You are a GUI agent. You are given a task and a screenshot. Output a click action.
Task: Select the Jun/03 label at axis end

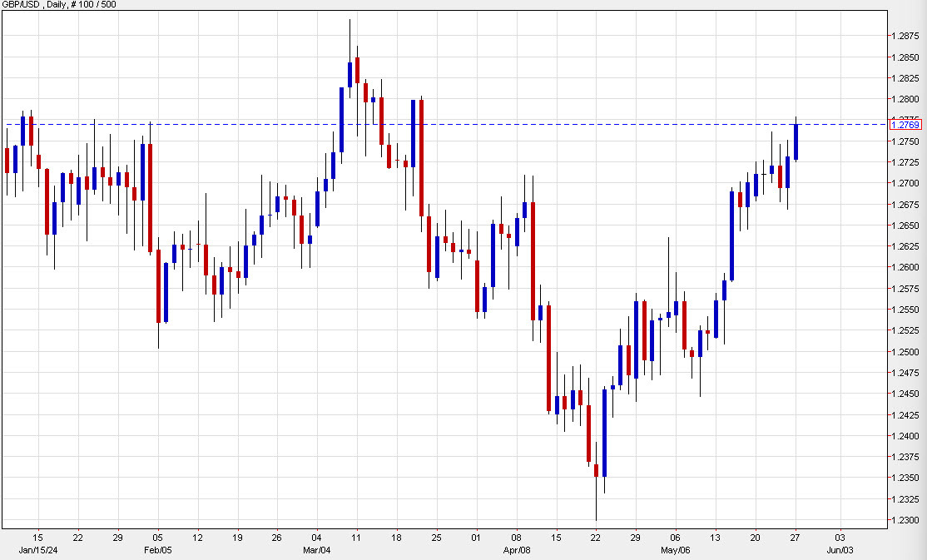coord(840,550)
